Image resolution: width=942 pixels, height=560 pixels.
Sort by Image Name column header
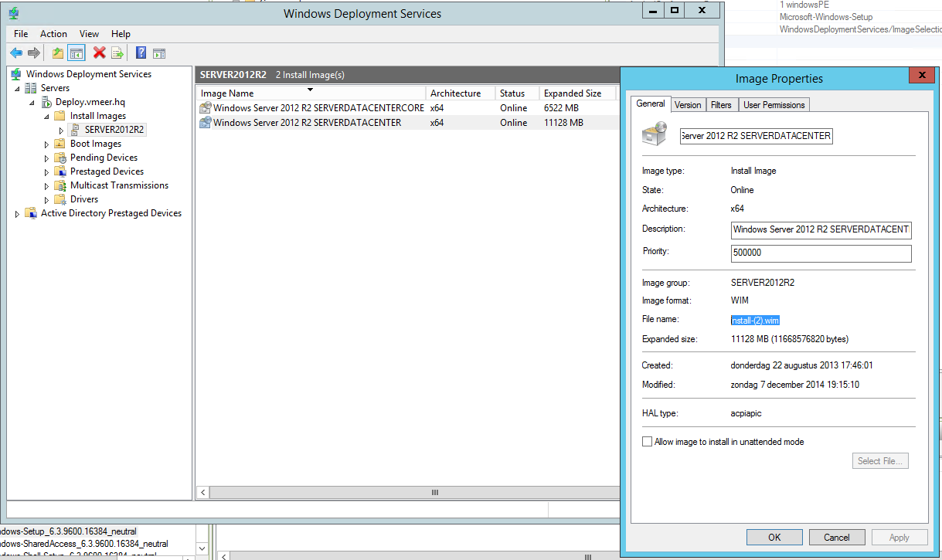(311, 93)
